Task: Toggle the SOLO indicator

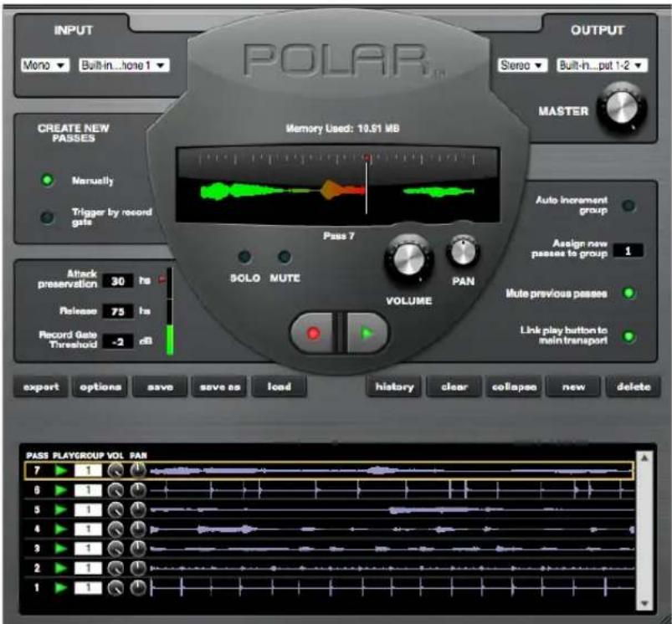Action: click(244, 257)
